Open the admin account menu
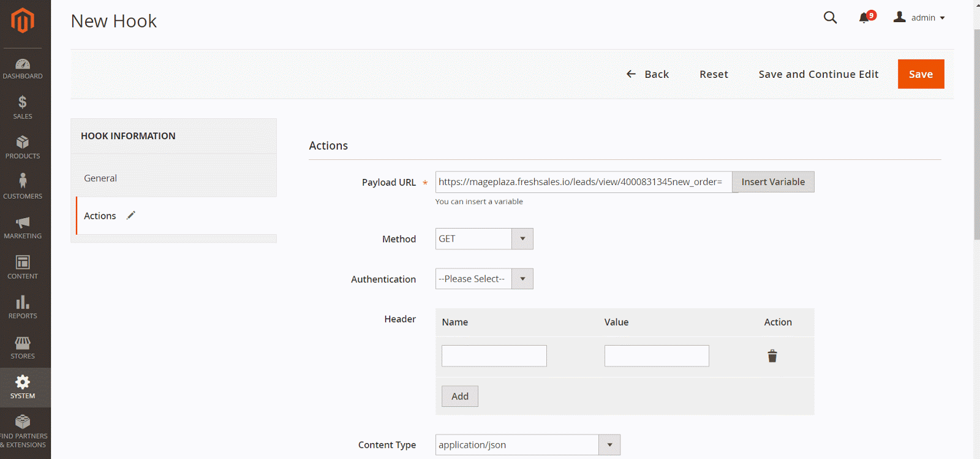Image resolution: width=980 pixels, height=459 pixels. point(919,18)
